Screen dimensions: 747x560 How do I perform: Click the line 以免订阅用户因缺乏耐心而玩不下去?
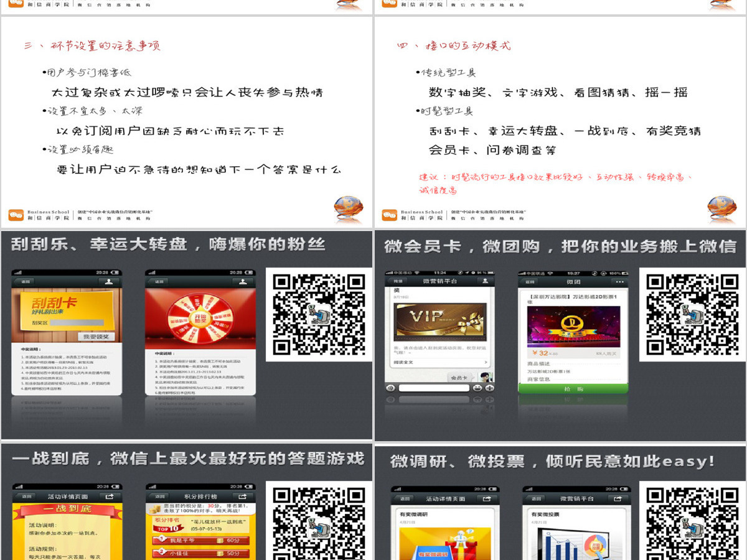pyautogui.click(x=170, y=131)
